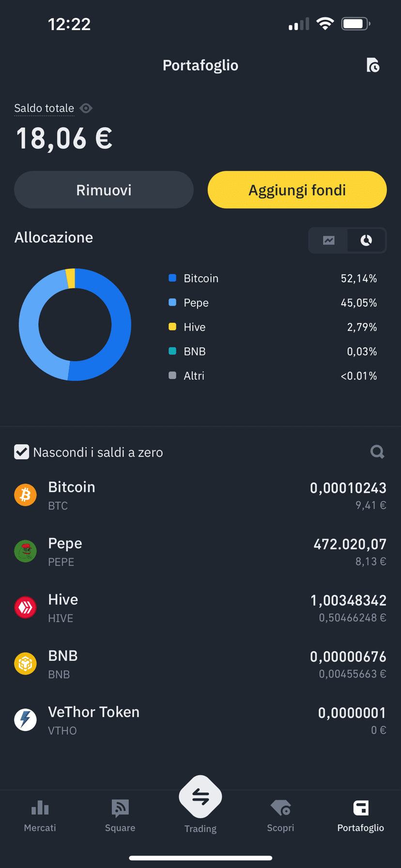The height and width of the screenshot is (868, 401).
Task: Uncheck Nascondi i saldi a zero
Action: pyautogui.click(x=21, y=452)
